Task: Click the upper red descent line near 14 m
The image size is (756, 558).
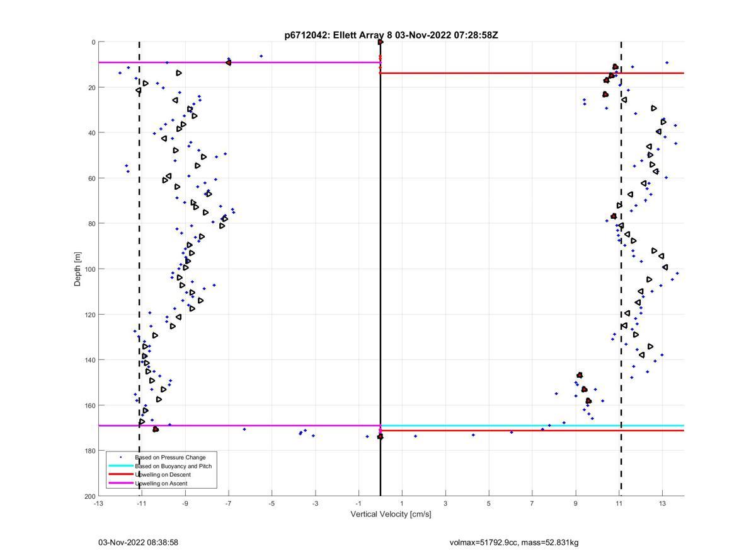Action: coord(532,73)
